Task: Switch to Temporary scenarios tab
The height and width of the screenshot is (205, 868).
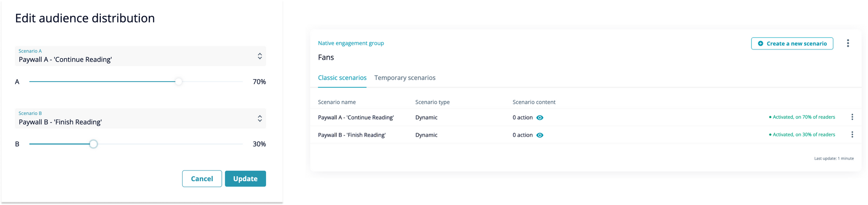Action: 404,78
